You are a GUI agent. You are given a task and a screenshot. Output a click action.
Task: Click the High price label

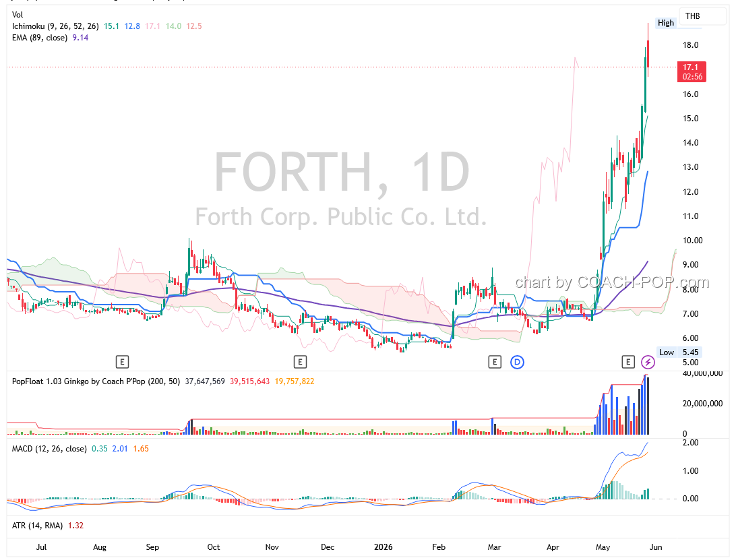[666, 22]
